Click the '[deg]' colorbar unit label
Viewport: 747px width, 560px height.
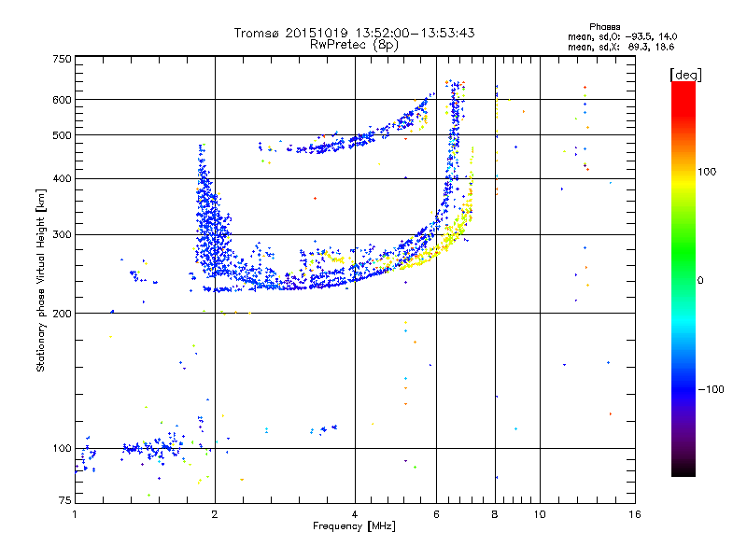(x=685, y=75)
